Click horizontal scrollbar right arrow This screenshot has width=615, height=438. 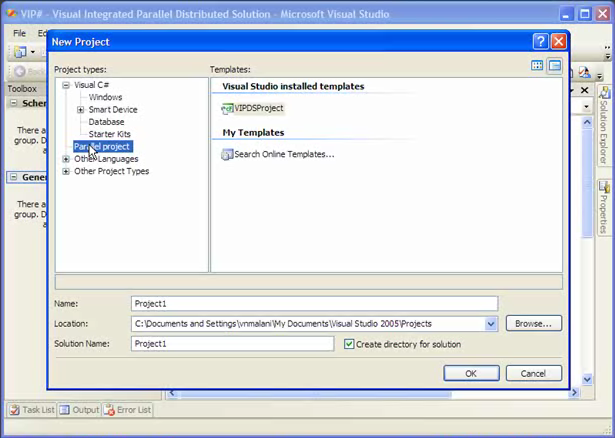575,393
